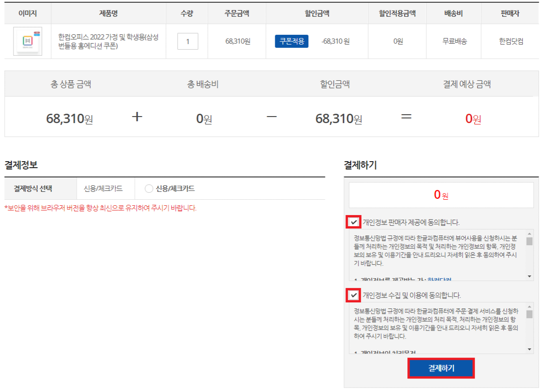This screenshot has height=392, width=545.
Task: Click the red 0원 expected payment total
Action: point(473,119)
